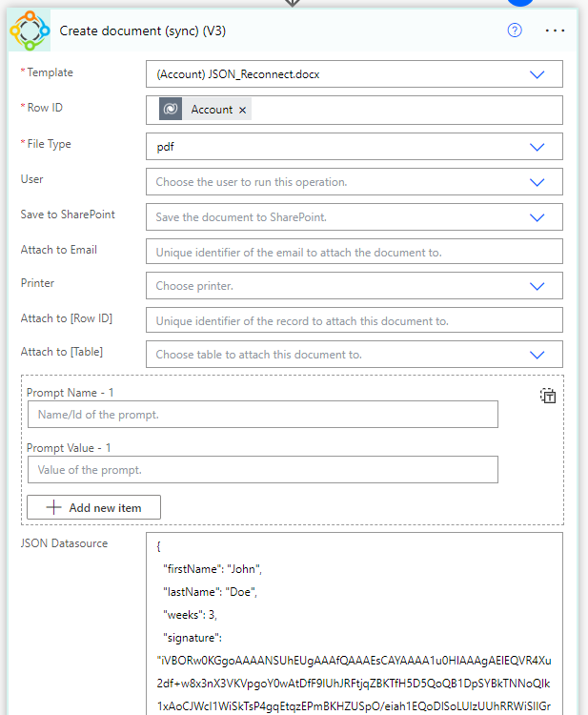Focus the Prompt Name - 1 field
The width and height of the screenshot is (588, 715).
(x=262, y=415)
